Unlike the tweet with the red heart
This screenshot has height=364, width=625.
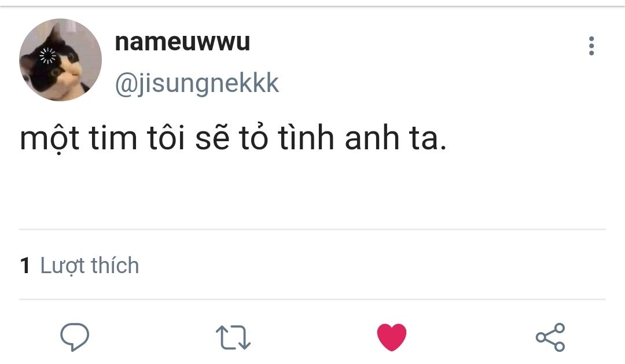point(392,337)
